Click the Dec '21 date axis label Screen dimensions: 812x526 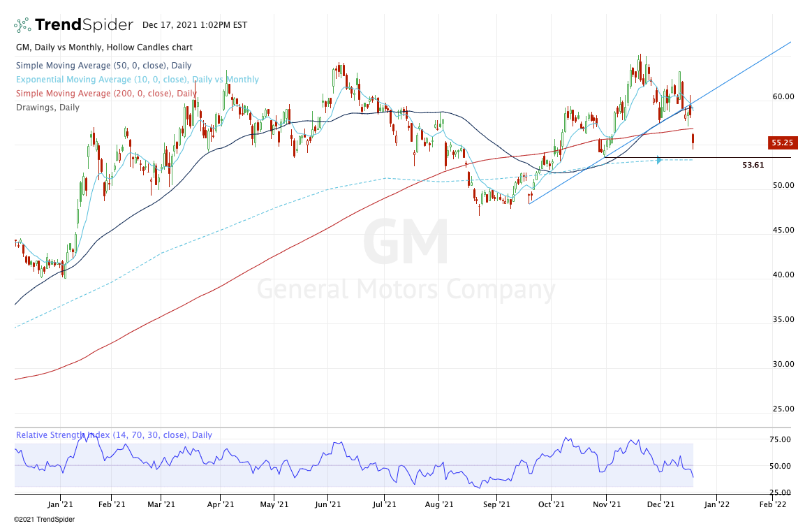[x=661, y=504]
